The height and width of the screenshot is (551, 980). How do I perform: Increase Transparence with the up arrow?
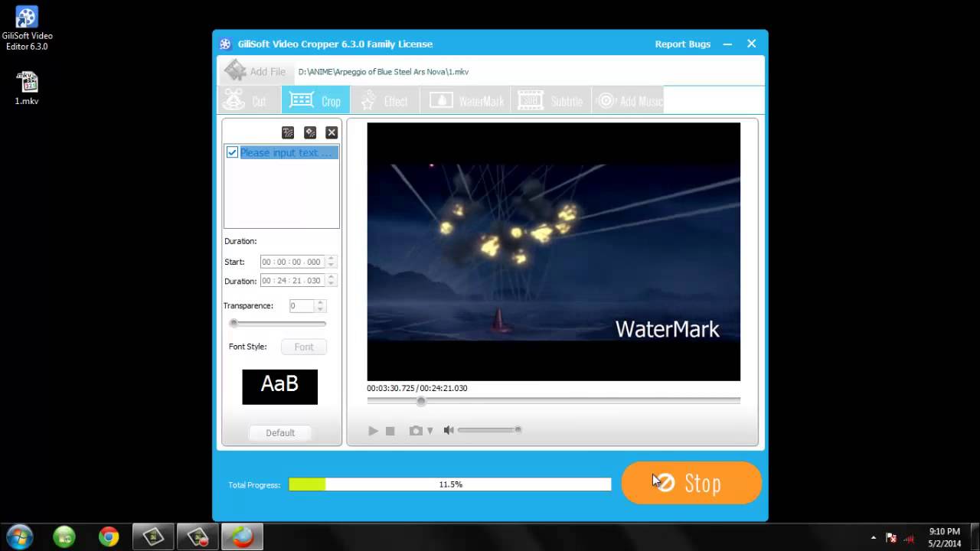320,302
